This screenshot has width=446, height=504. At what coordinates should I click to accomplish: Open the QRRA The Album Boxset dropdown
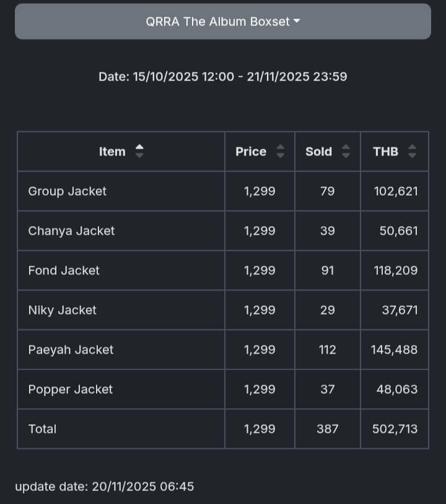pos(223,22)
